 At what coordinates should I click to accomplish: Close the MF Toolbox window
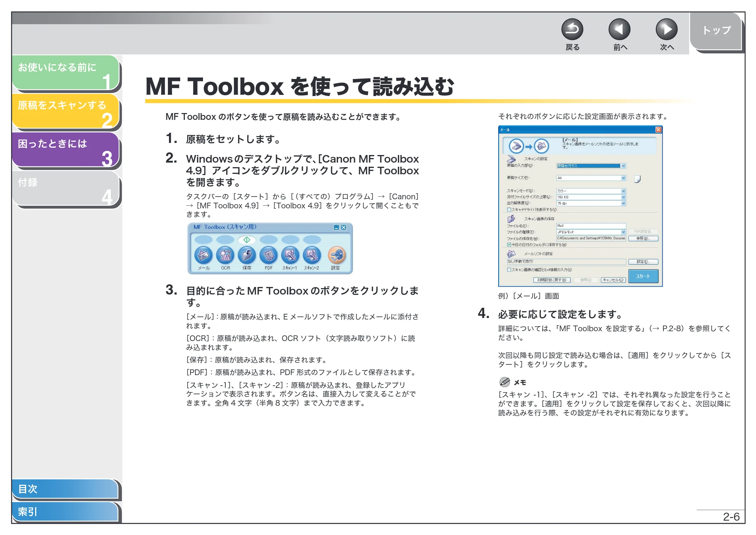click(x=344, y=227)
